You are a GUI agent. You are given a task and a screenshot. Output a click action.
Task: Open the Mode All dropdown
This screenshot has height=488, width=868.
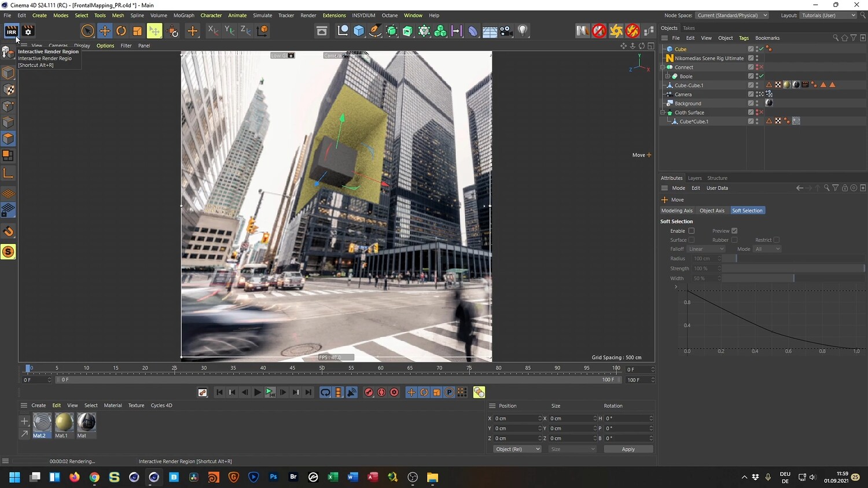(x=767, y=249)
